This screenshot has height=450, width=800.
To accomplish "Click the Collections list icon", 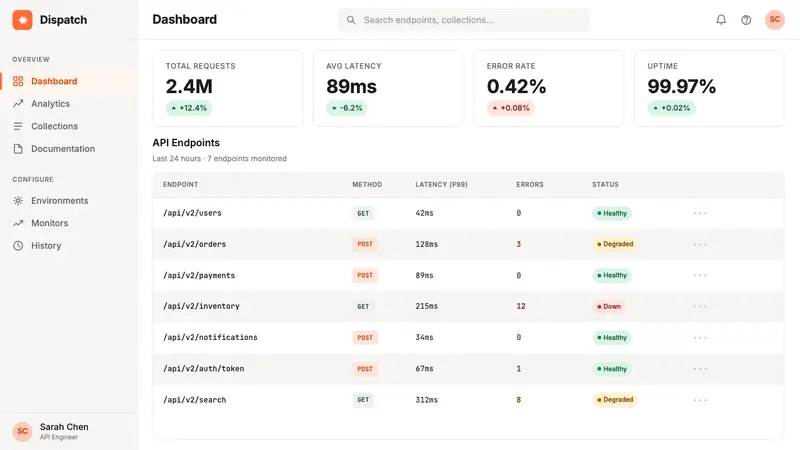I will click(x=18, y=126).
